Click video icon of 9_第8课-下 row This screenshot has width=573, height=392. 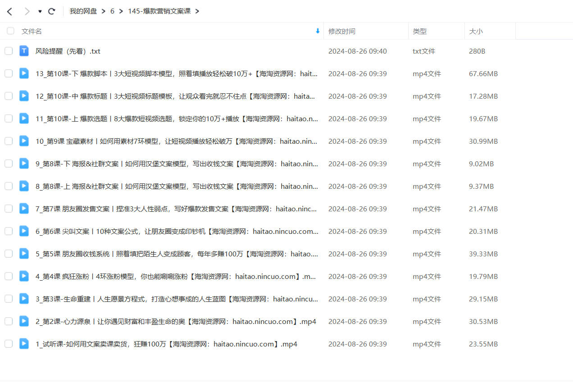pyautogui.click(x=24, y=164)
